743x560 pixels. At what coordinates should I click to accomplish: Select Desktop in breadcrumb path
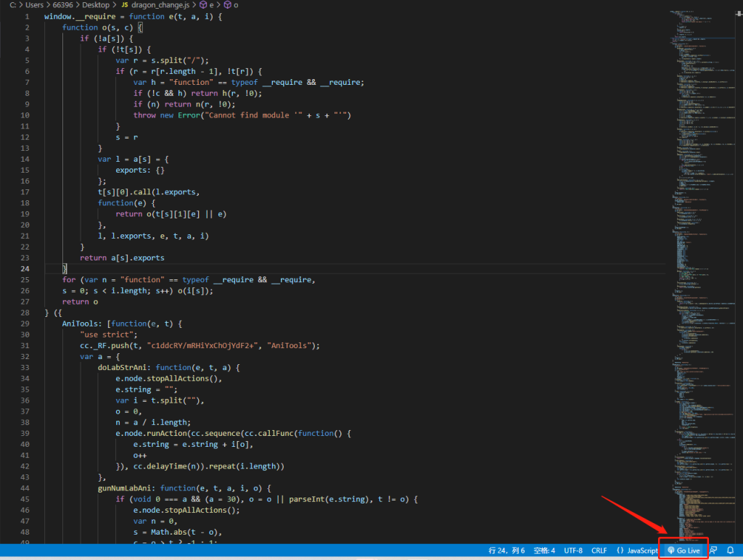(x=96, y=5)
